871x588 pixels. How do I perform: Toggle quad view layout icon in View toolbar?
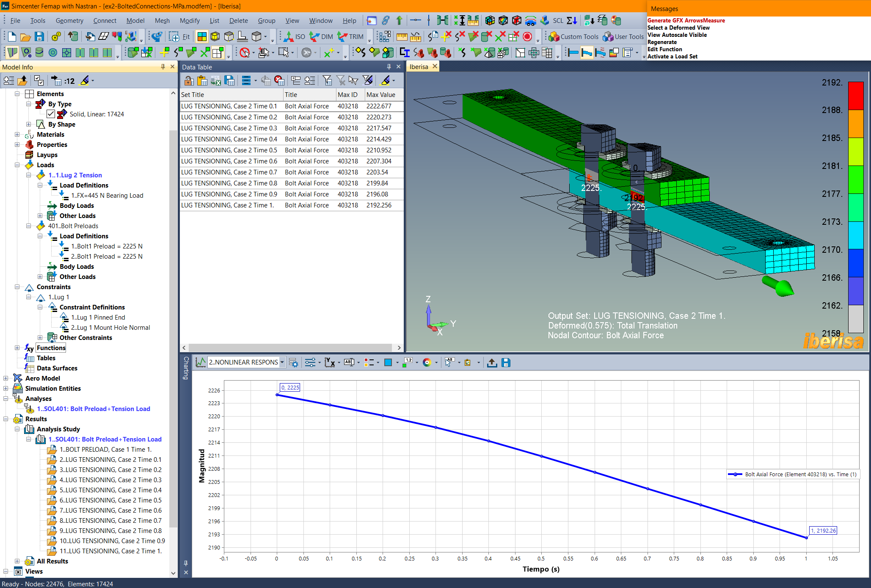coord(202,37)
